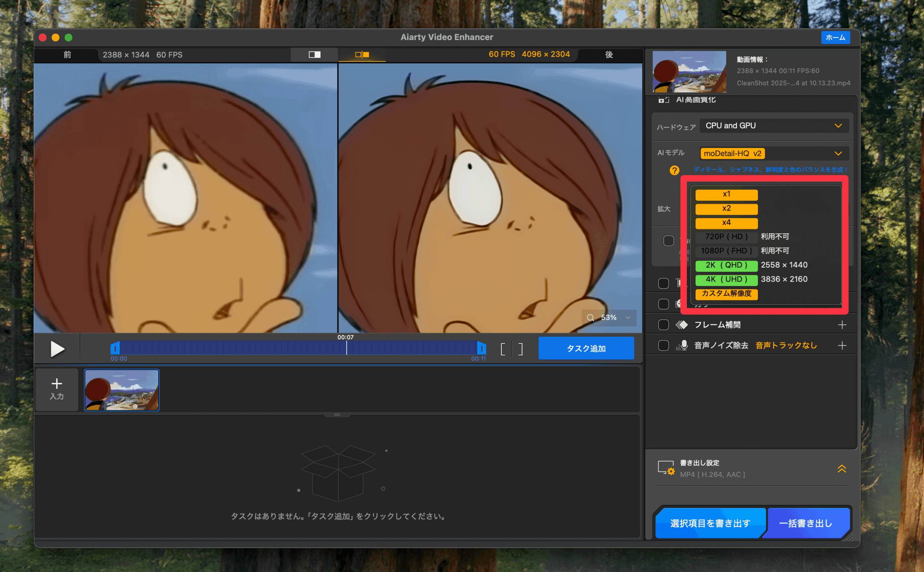Click the zoom magnifier icon
The width and height of the screenshot is (924, 572).
[590, 318]
